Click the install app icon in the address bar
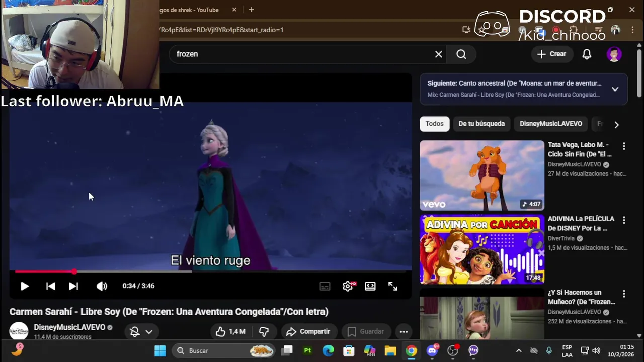Image resolution: width=644 pixels, height=362 pixels. 466,30
